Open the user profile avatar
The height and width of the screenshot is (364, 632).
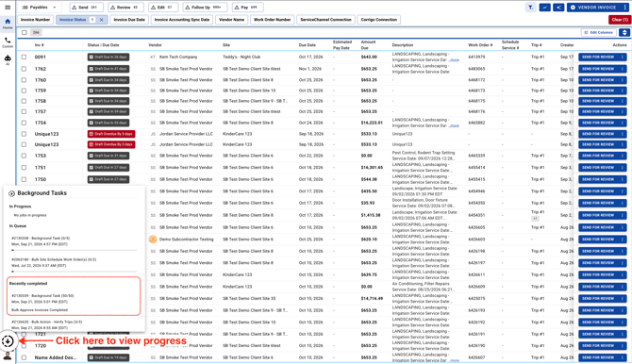click(8, 356)
